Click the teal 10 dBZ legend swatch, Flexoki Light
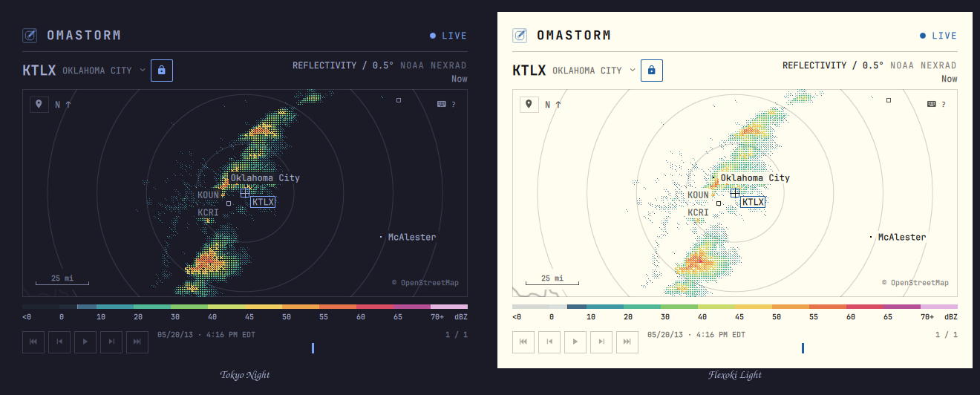The image size is (980, 395). point(605,307)
